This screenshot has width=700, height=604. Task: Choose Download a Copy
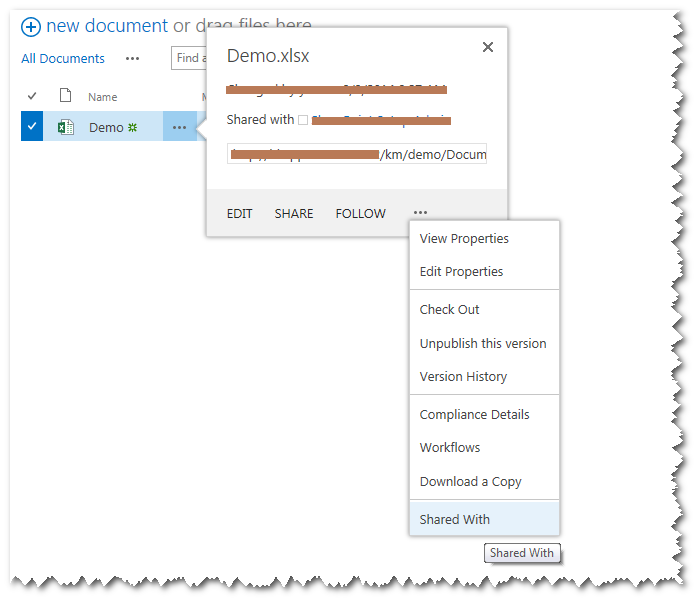(484, 482)
